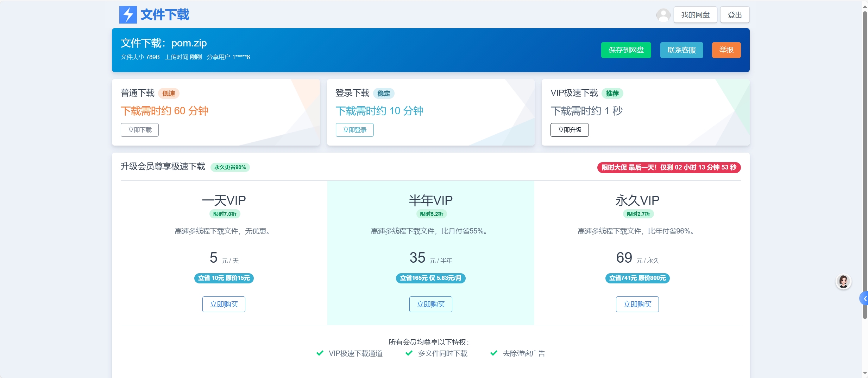Open the customer service chat avatar
Viewport: 868px width, 378px height.
pos(843,281)
